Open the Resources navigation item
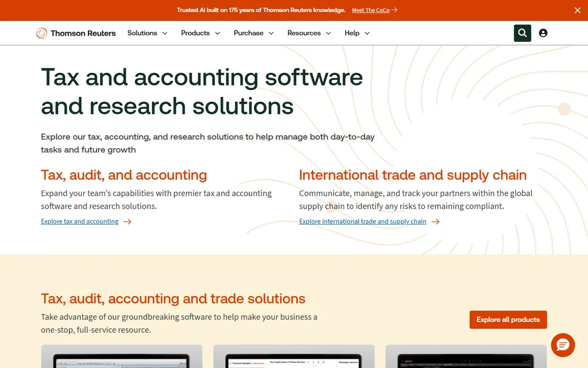 [x=304, y=33]
